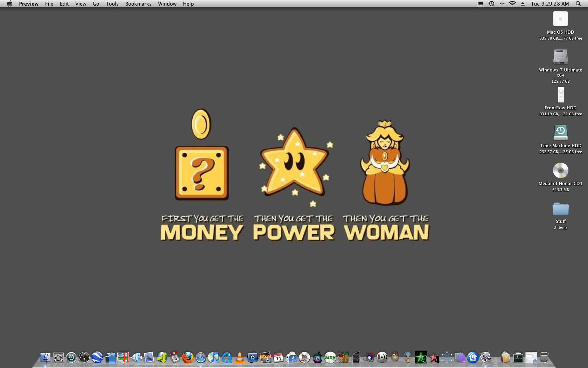Open iCal from the Dock
Viewport: 588px width, 368px height.
pyautogui.click(x=278, y=357)
